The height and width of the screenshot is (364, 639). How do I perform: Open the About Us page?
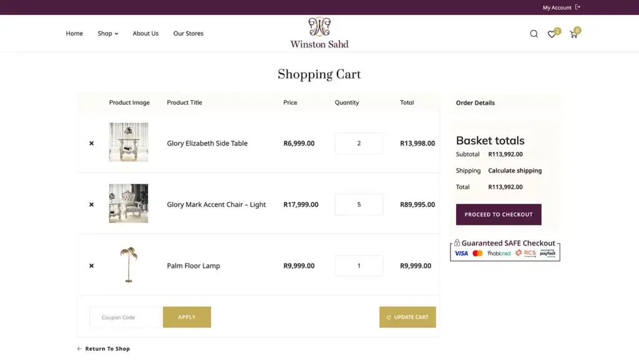145,34
